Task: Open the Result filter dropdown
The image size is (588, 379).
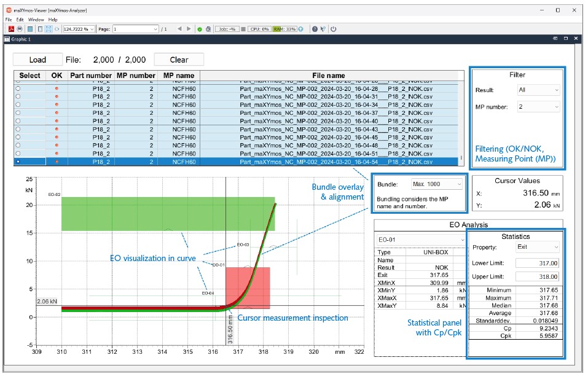Action: [538, 90]
